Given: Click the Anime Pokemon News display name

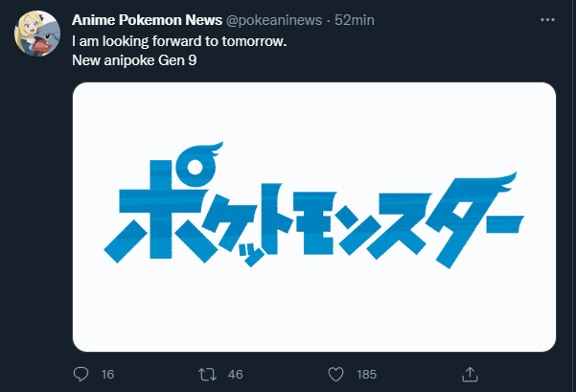Looking at the screenshot, I should coord(147,20).
